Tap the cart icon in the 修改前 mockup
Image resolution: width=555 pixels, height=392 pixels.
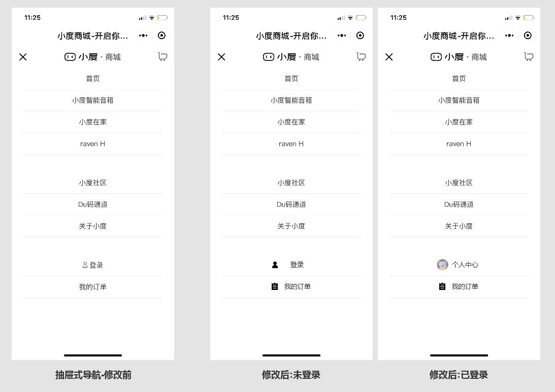[x=162, y=57]
